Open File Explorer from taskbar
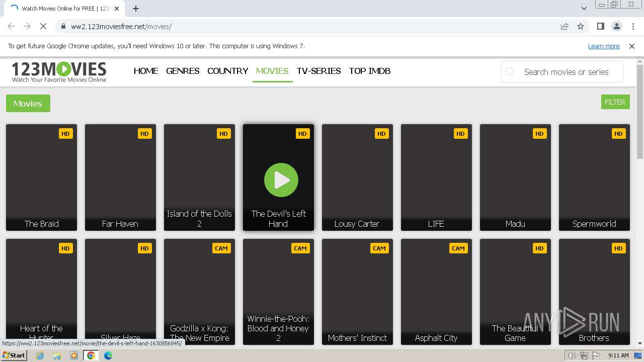The height and width of the screenshot is (362, 644). (x=57, y=355)
